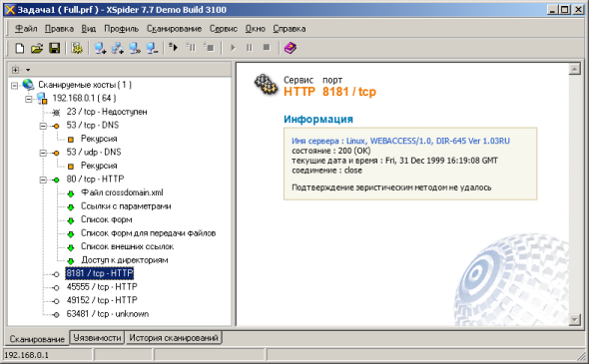Click the gray play scan button
This screenshot has width=589, height=364.
(x=233, y=48)
